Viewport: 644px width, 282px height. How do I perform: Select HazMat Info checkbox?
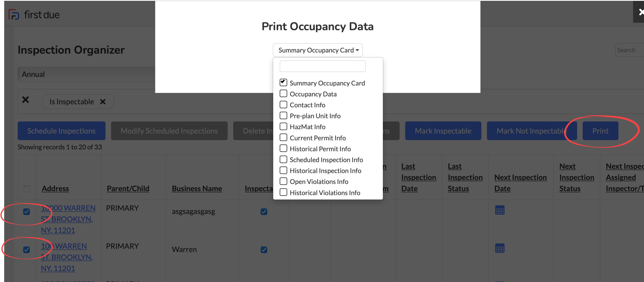tap(283, 127)
